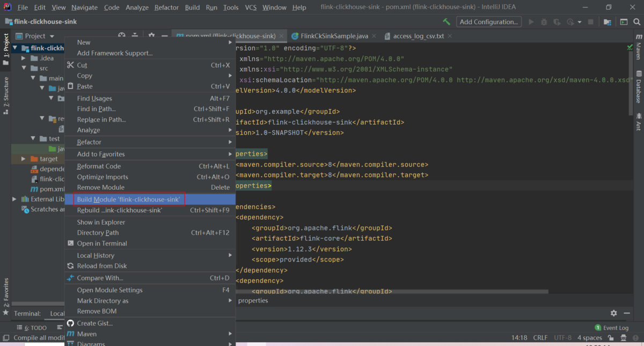Viewport: 644px width, 346px height.
Task: Expand the .idea folder
Action: pos(24,58)
